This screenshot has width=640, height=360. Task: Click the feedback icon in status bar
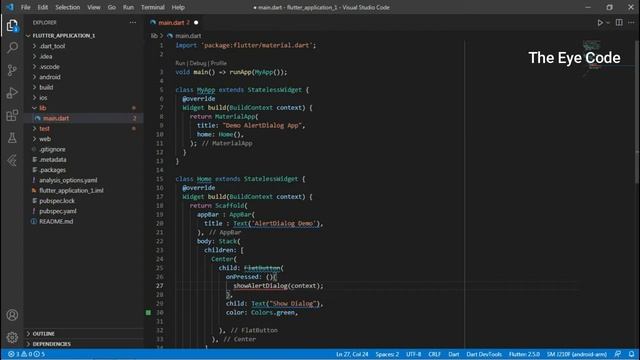pos(618,354)
